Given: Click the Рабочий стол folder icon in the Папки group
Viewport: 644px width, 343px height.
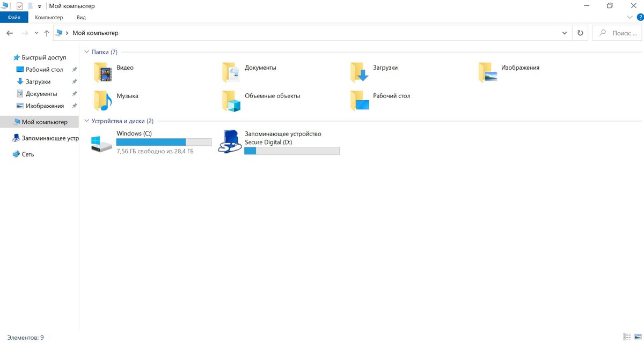Looking at the screenshot, I should click(x=360, y=101).
